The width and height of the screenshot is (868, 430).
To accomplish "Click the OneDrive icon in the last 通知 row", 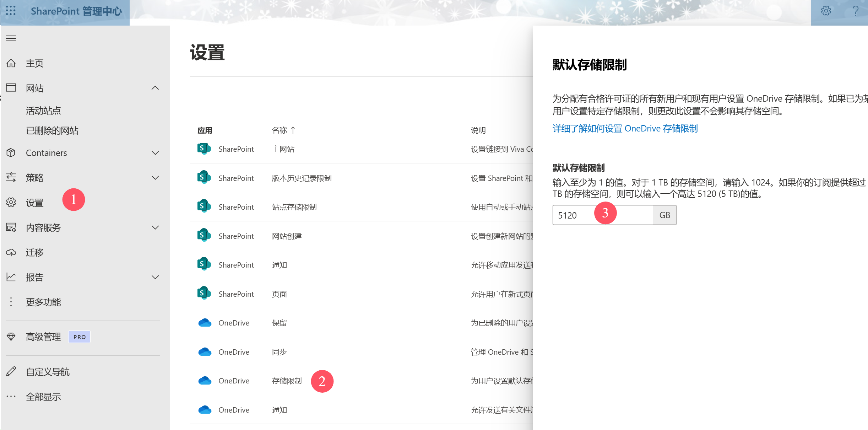I will [x=205, y=410].
